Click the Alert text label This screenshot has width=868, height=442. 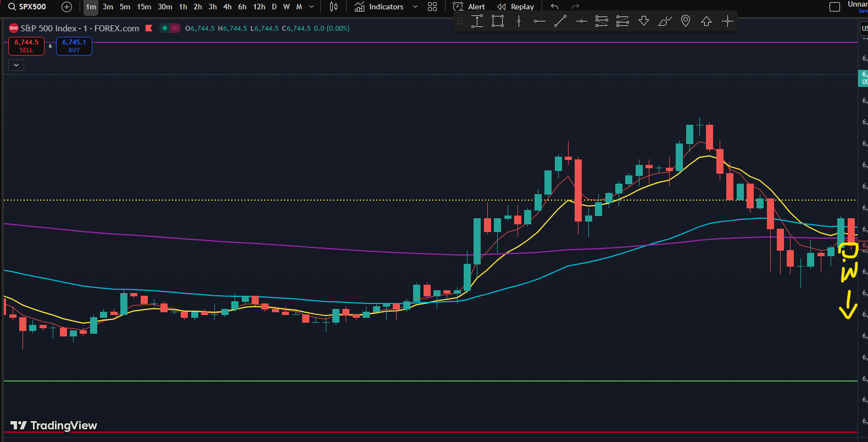(476, 7)
